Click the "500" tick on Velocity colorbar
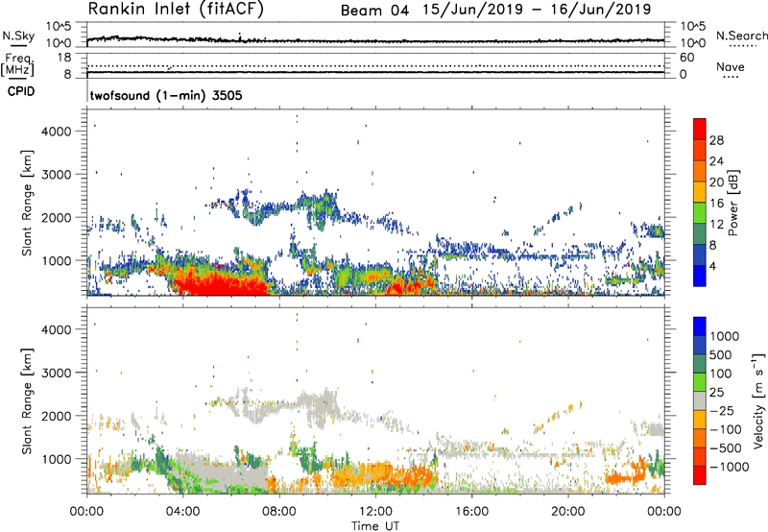Viewport: 768px width, 532px height. tap(721, 354)
